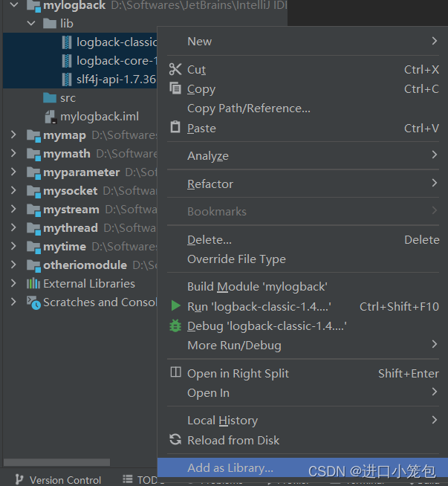Click the Paste clipboard icon
448x486 pixels.
[175, 127]
